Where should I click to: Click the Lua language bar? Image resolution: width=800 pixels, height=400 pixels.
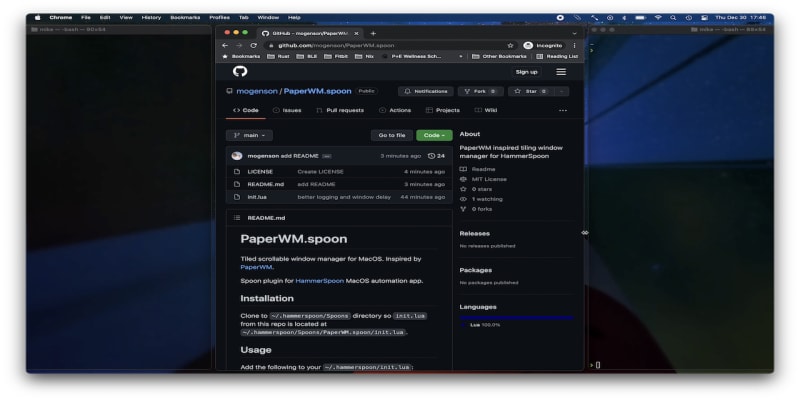pos(516,317)
